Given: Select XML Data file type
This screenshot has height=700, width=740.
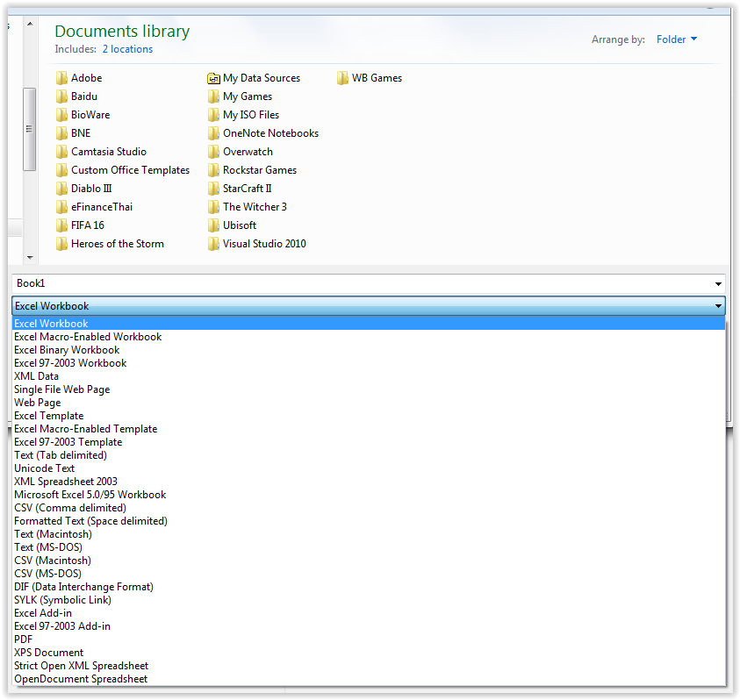Looking at the screenshot, I should coord(368,376).
